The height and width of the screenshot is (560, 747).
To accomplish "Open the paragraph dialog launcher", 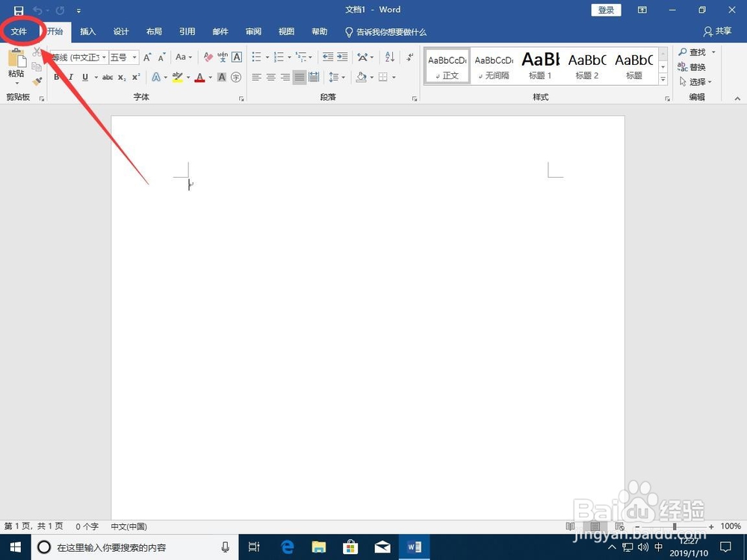I will [x=415, y=99].
